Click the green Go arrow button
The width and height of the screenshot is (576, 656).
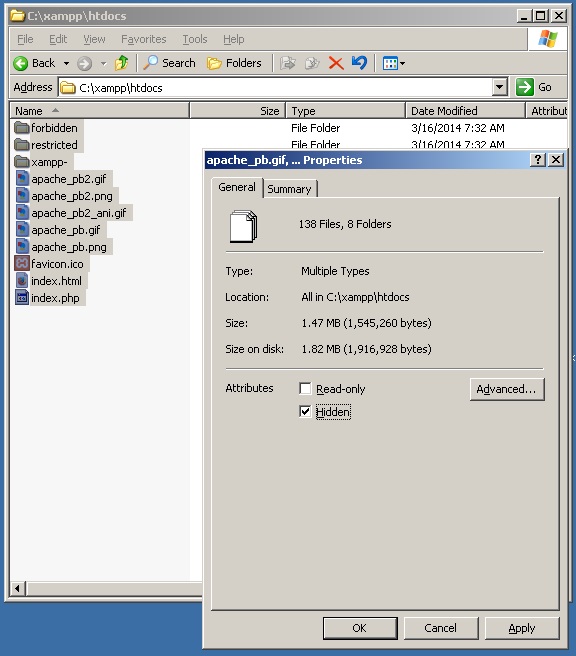(x=525, y=87)
